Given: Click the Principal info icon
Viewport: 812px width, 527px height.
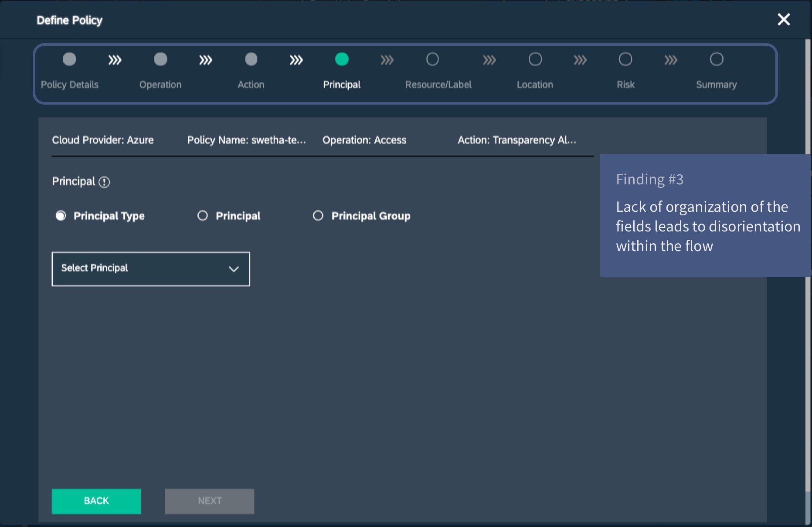Looking at the screenshot, I should (x=104, y=182).
